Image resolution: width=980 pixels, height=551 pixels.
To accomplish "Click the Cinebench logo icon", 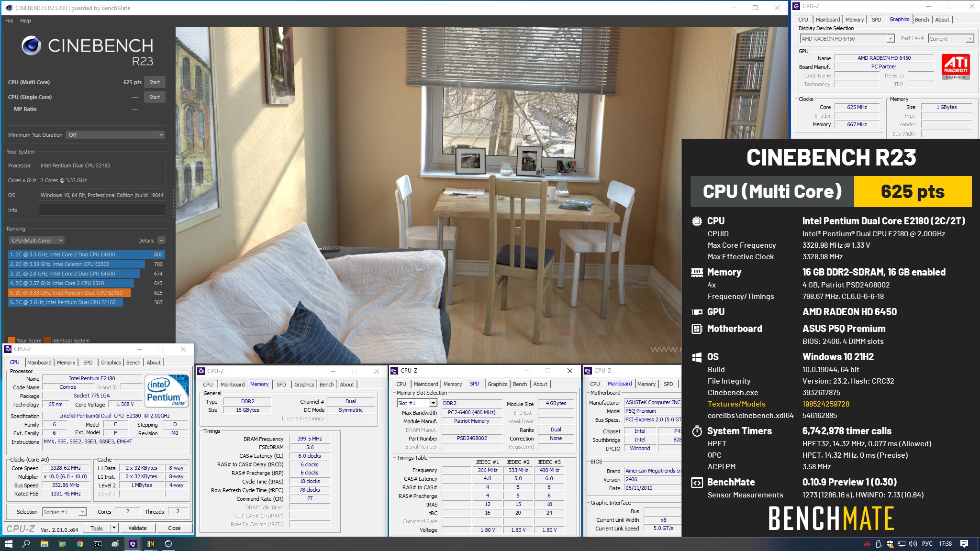I will pyautogui.click(x=32, y=46).
